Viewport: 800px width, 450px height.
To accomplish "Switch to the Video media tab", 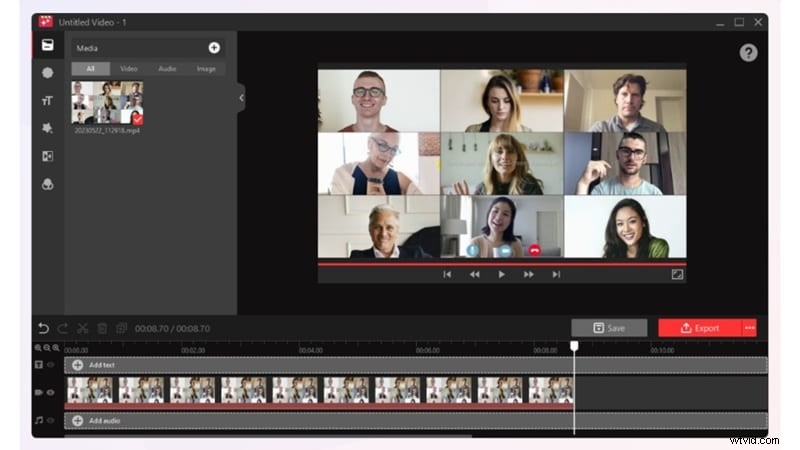I will (129, 68).
